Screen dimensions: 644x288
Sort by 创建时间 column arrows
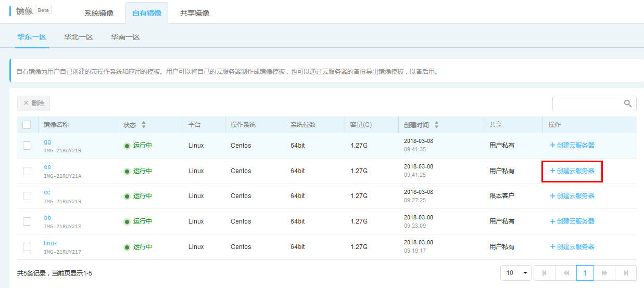[x=436, y=125]
